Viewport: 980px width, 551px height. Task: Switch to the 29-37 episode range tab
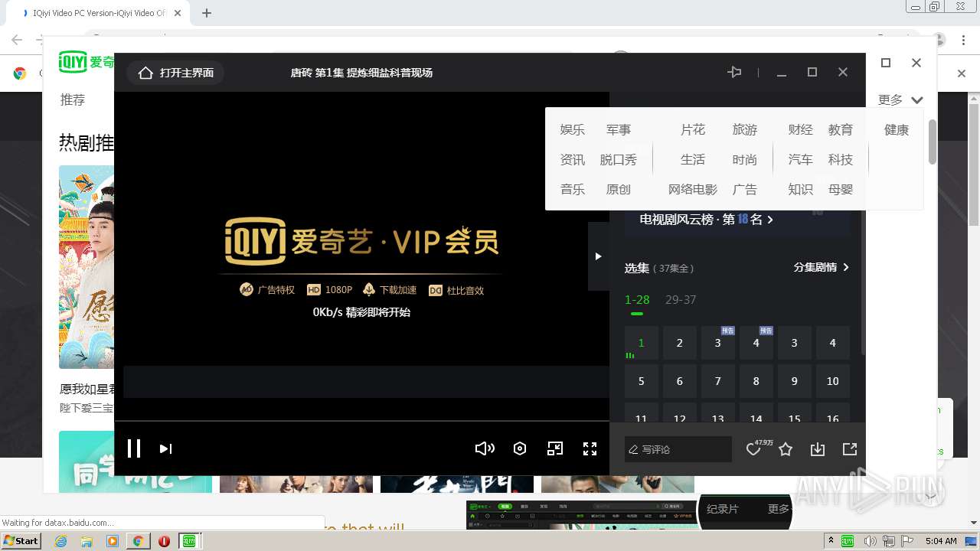681,300
